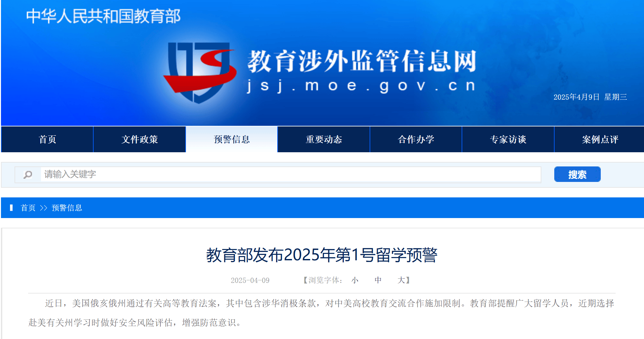
Task: Go to the 重要动态 section
Action: coord(324,139)
